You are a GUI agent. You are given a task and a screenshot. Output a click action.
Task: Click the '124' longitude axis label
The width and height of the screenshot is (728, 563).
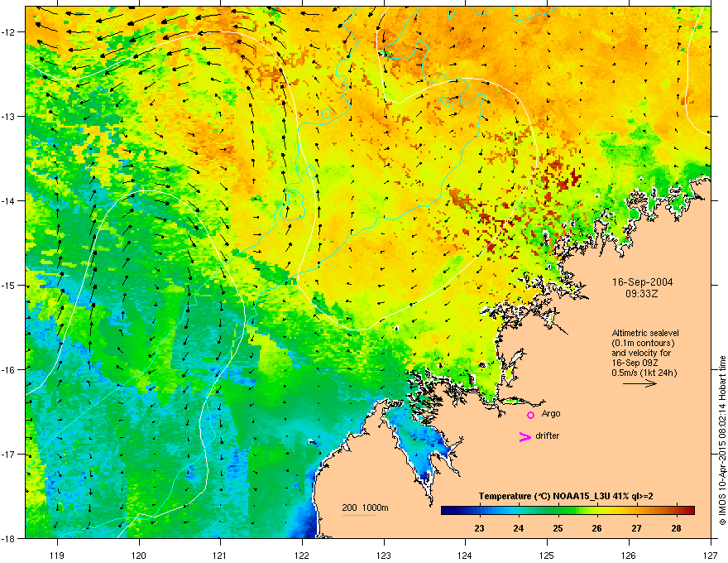tap(465, 556)
